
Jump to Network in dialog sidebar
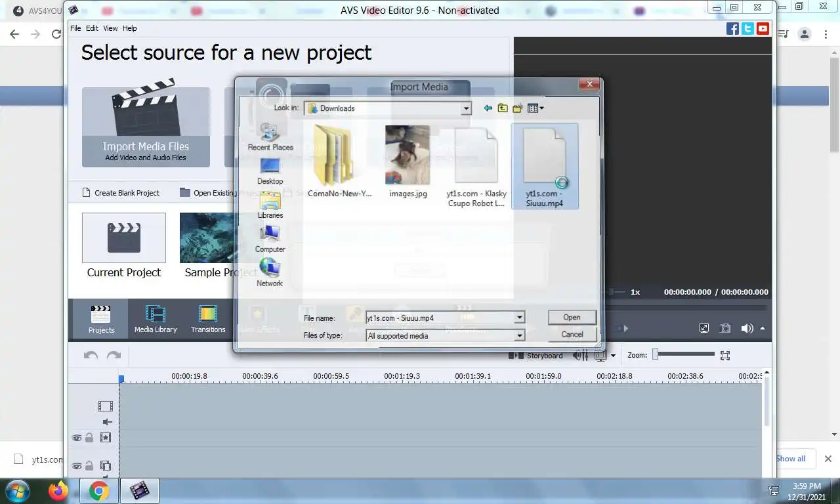pos(270,273)
